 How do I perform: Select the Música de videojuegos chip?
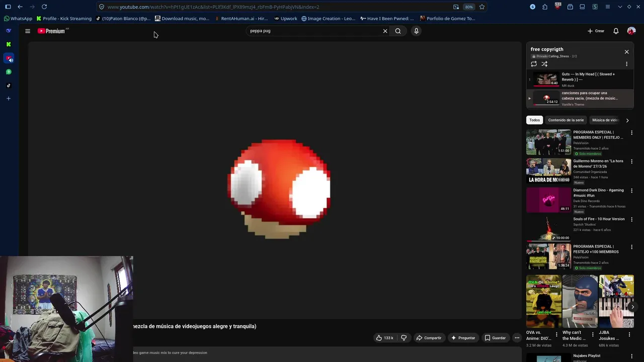click(605, 120)
